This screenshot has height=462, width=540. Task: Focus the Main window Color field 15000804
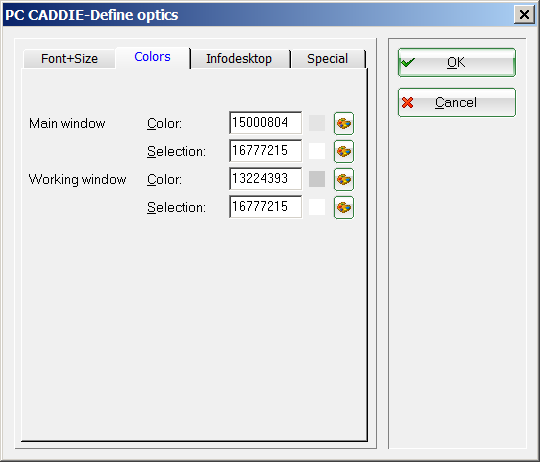click(x=266, y=123)
